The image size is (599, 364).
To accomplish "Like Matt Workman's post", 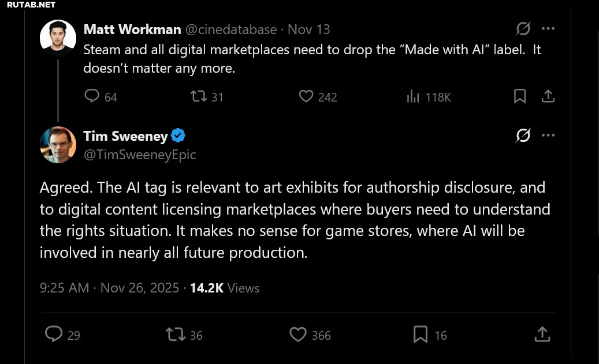I will pyautogui.click(x=306, y=96).
